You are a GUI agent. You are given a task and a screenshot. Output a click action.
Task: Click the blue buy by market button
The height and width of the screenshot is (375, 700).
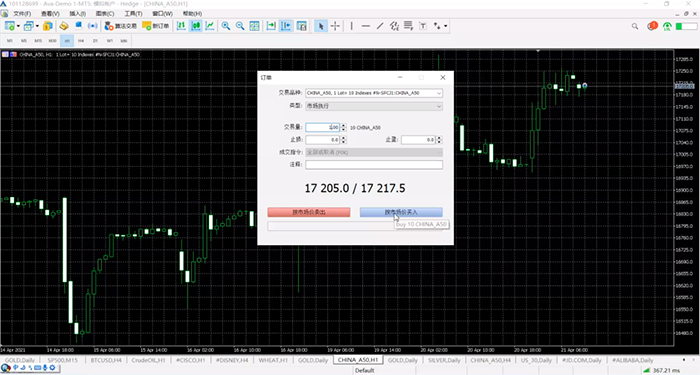click(x=401, y=212)
